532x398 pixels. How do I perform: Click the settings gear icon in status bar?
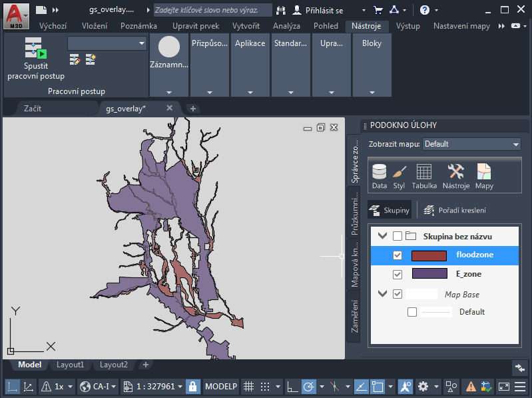(x=423, y=387)
